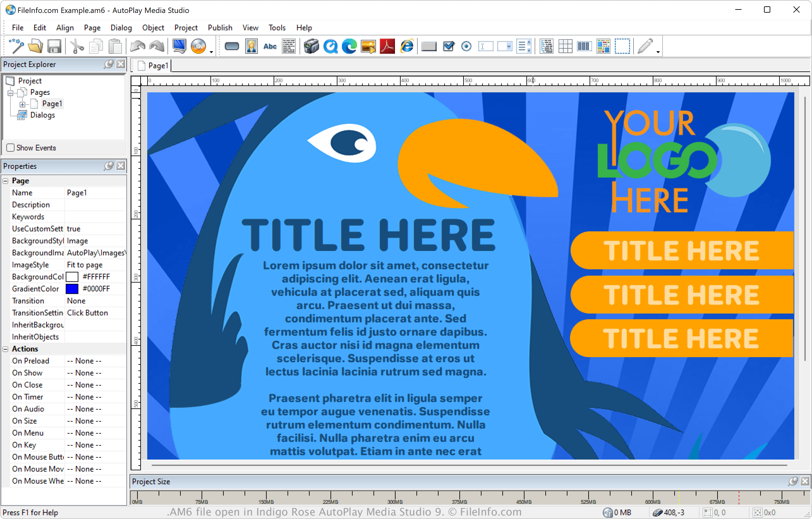The height and width of the screenshot is (519, 812).
Task: Collapse the Pages tree node
Action: click(x=10, y=93)
